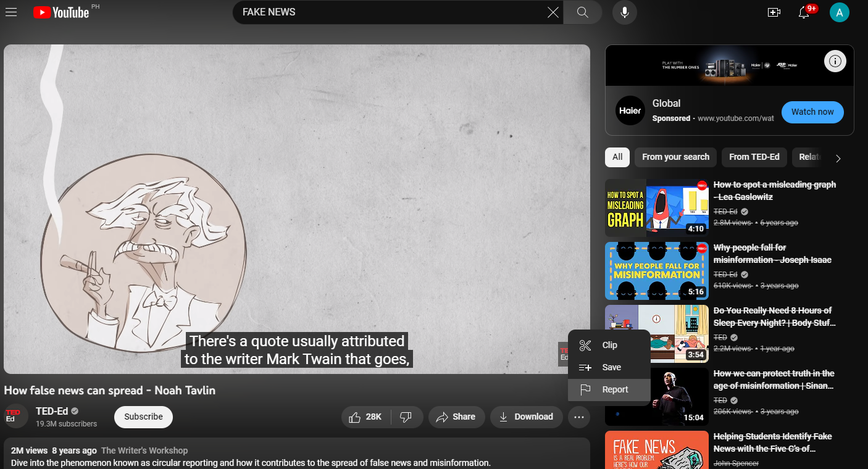Expand the video description box
The image size is (868, 469).
296,455
